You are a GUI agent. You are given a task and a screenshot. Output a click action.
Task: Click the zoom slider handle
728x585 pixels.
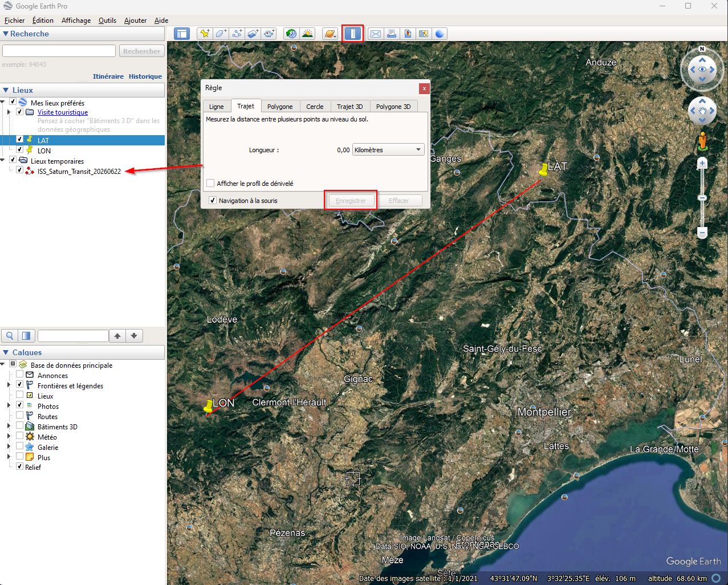tap(702, 198)
